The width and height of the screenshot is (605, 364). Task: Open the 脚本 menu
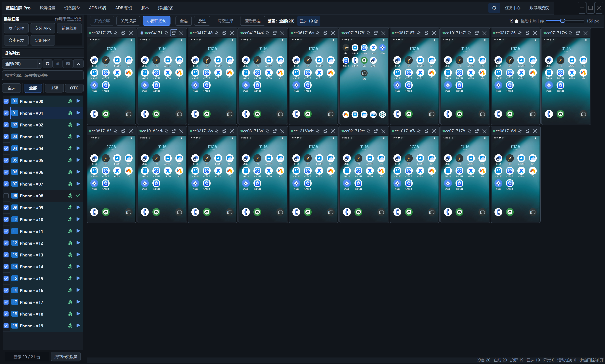pyautogui.click(x=145, y=8)
